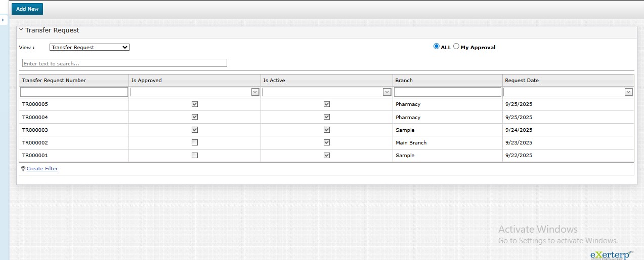This screenshot has height=260, width=644.
Task: Open the Request Date filter dropdown arrow
Action: click(x=628, y=92)
